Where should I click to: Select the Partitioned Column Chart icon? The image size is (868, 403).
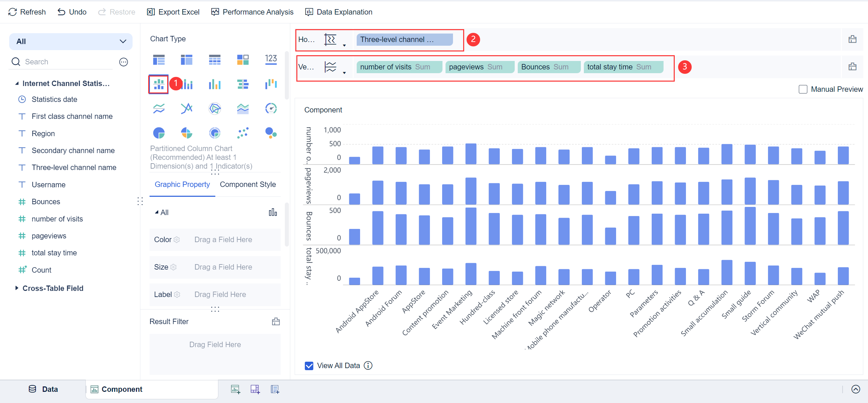[x=158, y=84]
